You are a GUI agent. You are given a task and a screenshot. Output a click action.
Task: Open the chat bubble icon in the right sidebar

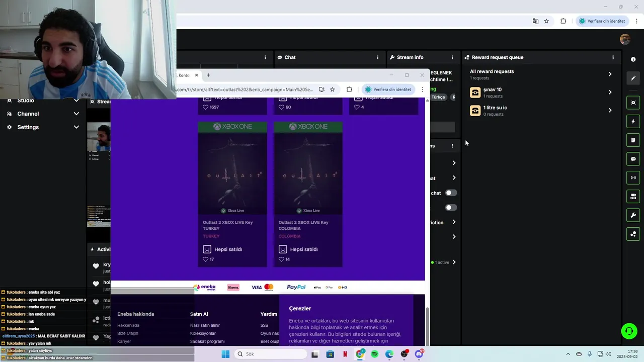click(633, 159)
